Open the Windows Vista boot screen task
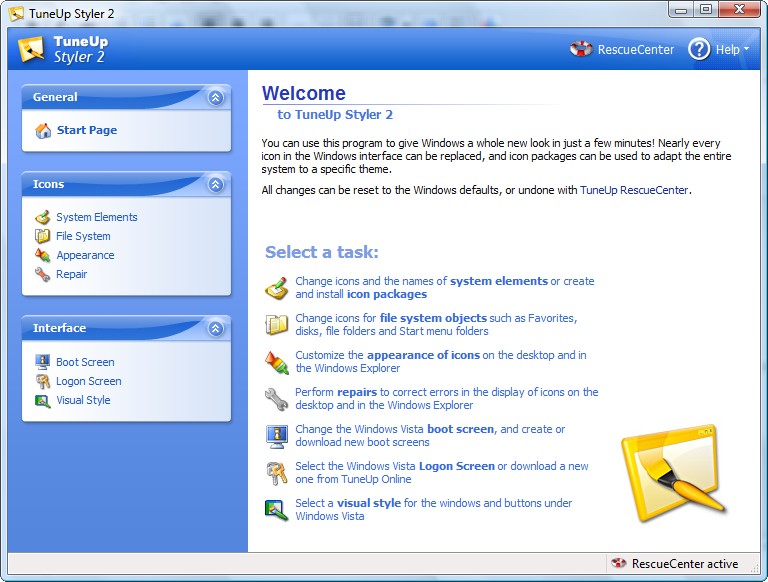The width and height of the screenshot is (768, 582). 460,429
